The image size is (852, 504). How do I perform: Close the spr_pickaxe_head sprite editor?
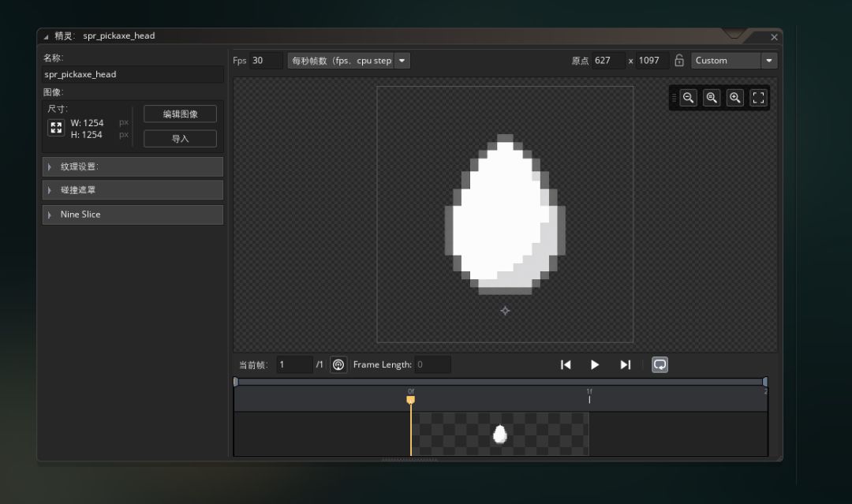[775, 37]
